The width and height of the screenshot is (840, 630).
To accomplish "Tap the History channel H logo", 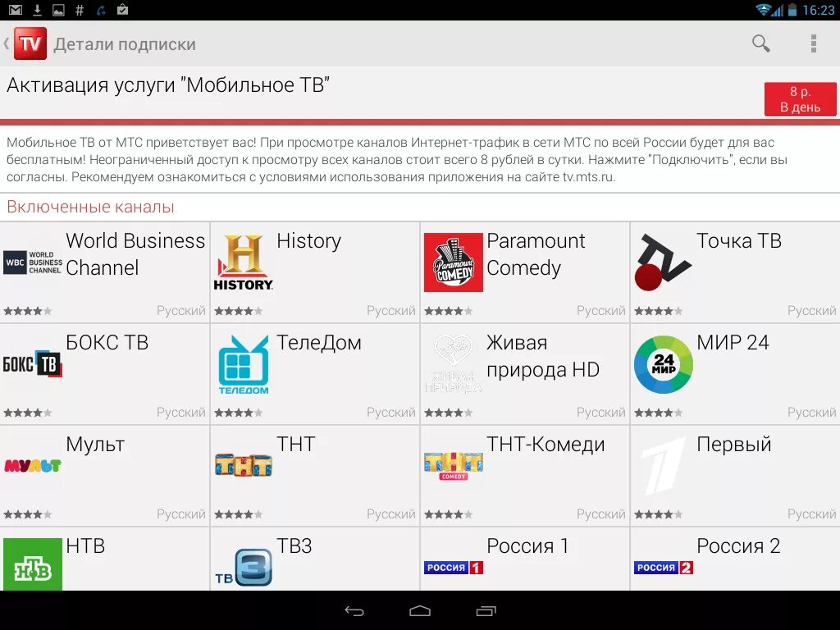I will point(243,262).
